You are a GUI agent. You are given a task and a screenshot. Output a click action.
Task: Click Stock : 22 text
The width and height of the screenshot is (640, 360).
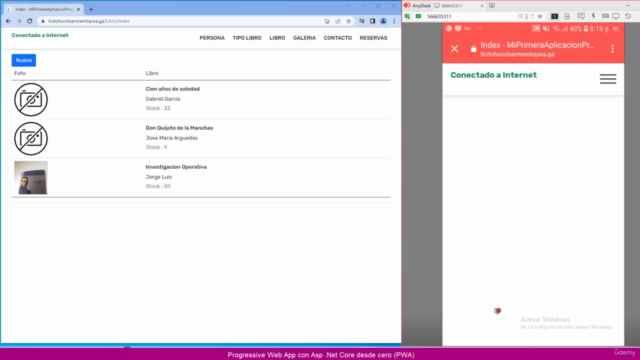tap(158, 108)
